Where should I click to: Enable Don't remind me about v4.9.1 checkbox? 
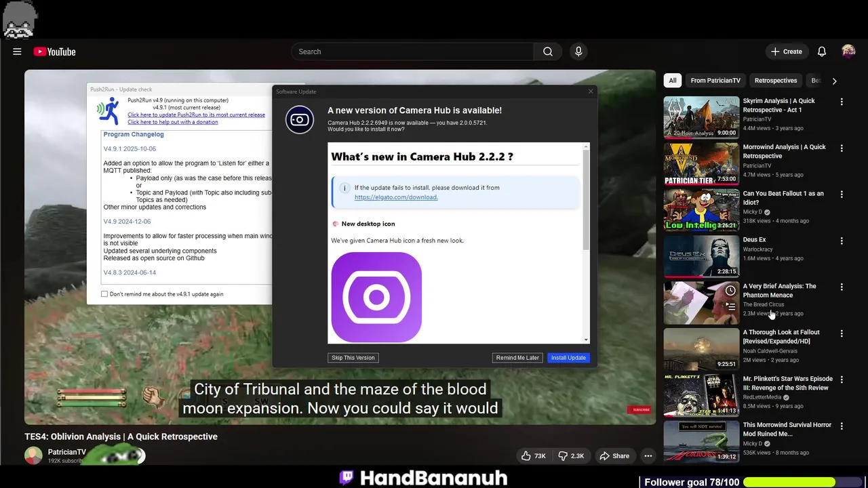coord(104,294)
